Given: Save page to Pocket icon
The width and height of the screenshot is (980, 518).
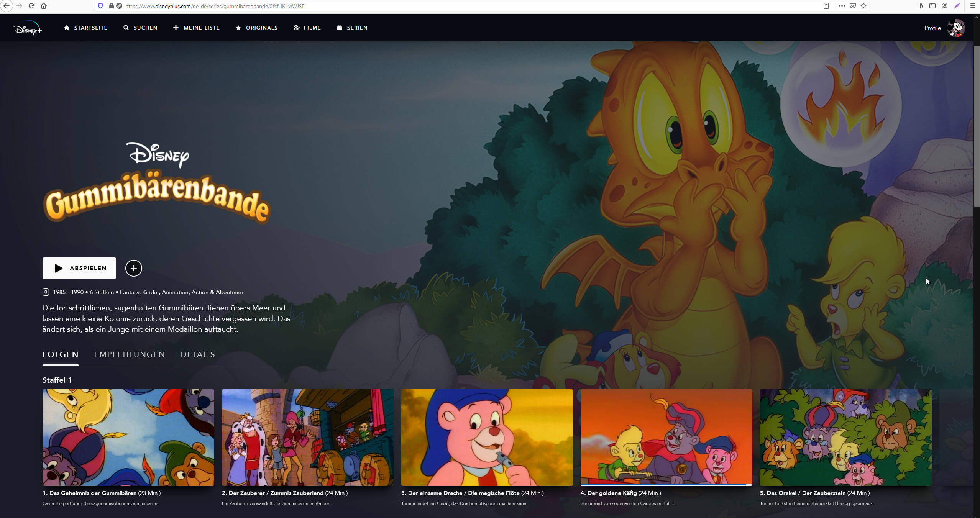Looking at the screenshot, I should click(x=853, y=6).
